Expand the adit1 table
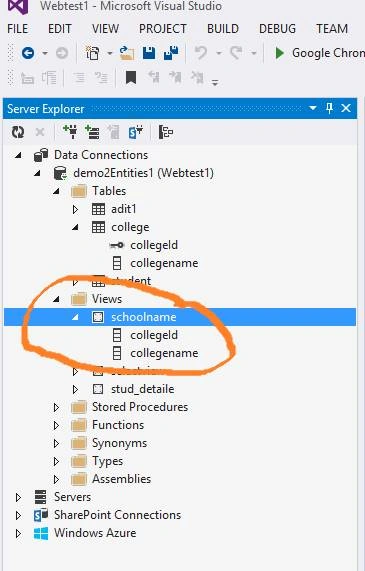The image size is (365, 571). (x=75, y=209)
